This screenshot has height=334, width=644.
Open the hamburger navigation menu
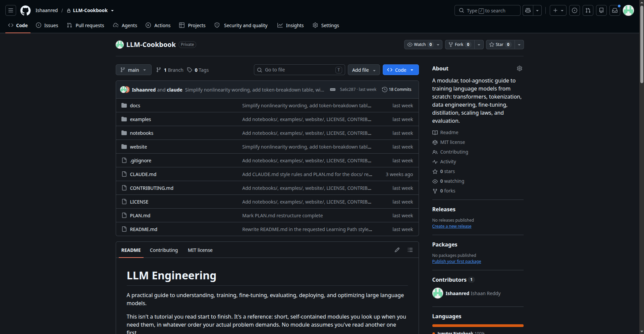click(11, 10)
